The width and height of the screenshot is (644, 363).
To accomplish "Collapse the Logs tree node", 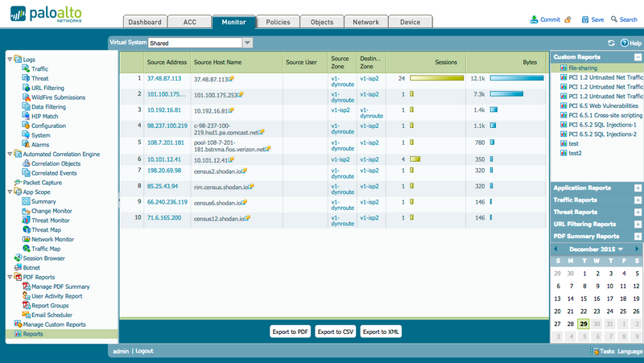I will click(x=9, y=60).
